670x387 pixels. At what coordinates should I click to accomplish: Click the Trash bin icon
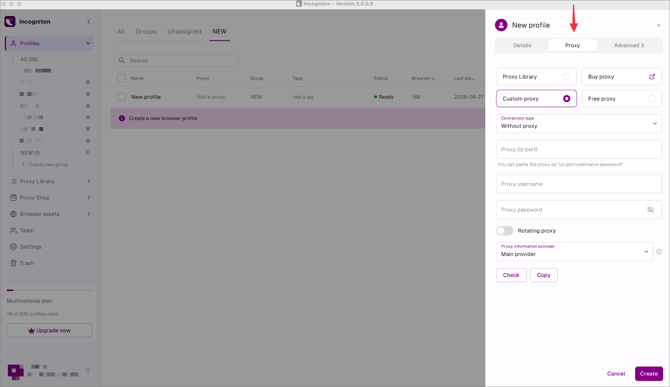tap(13, 263)
